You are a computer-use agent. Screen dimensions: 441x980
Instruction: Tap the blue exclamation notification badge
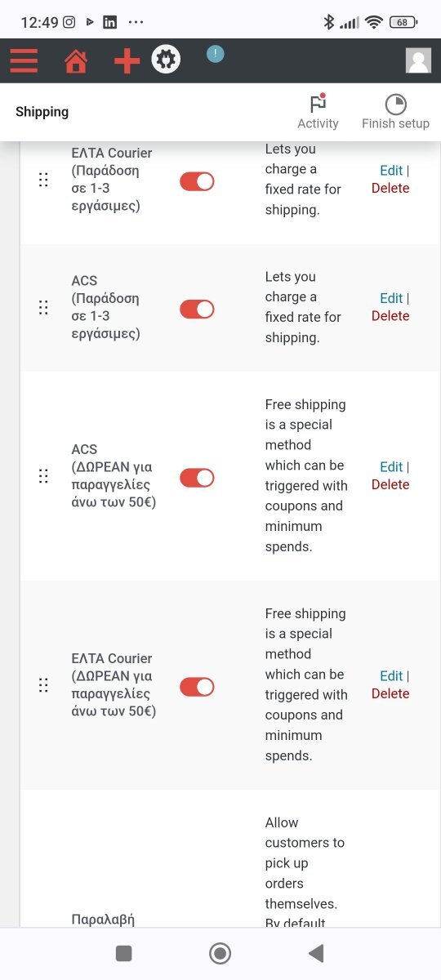point(215,54)
